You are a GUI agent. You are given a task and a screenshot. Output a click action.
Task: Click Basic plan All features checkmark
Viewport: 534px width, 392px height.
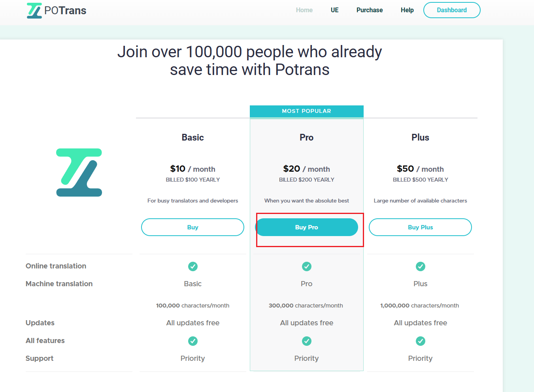(x=193, y=341)
